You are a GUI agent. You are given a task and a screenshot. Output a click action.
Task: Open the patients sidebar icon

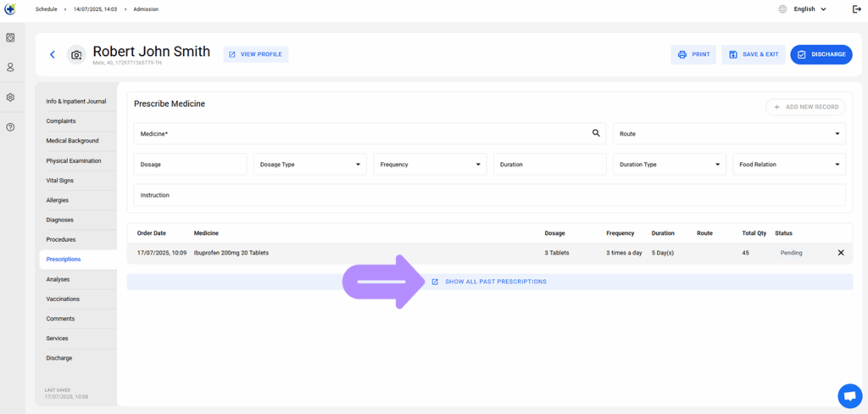10,68
